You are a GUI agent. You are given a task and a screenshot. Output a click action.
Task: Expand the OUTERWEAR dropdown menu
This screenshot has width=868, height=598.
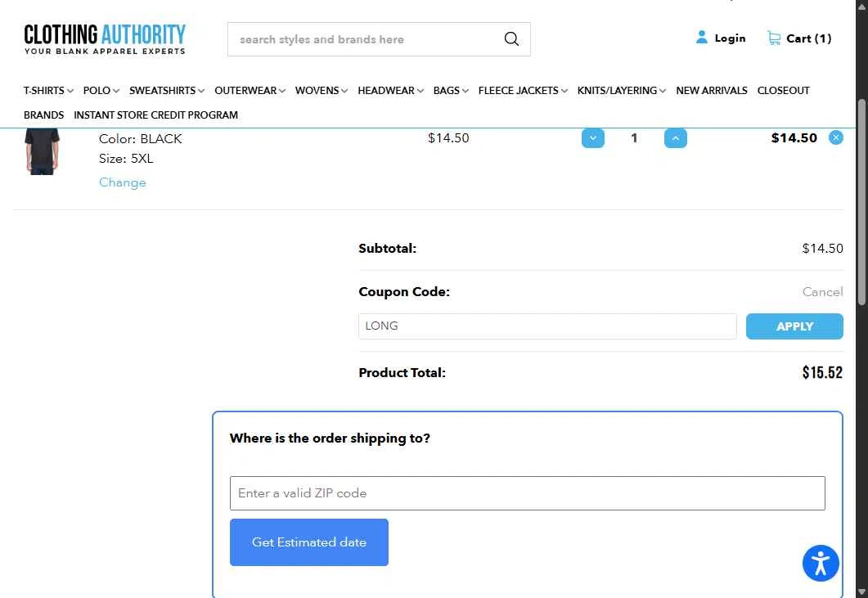pyautogui.click(x=250, y=90)
